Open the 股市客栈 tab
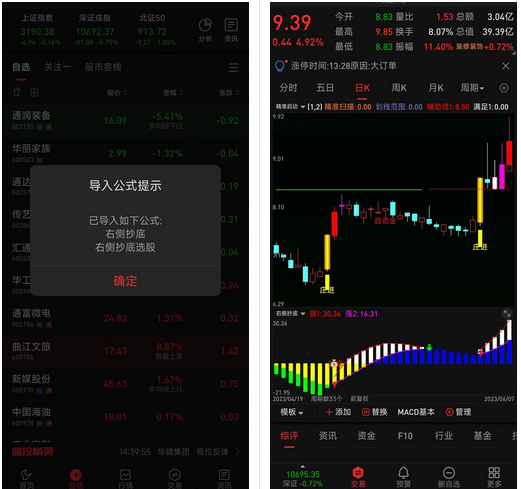This screenshot has height=489, width=521. (103, 67)
